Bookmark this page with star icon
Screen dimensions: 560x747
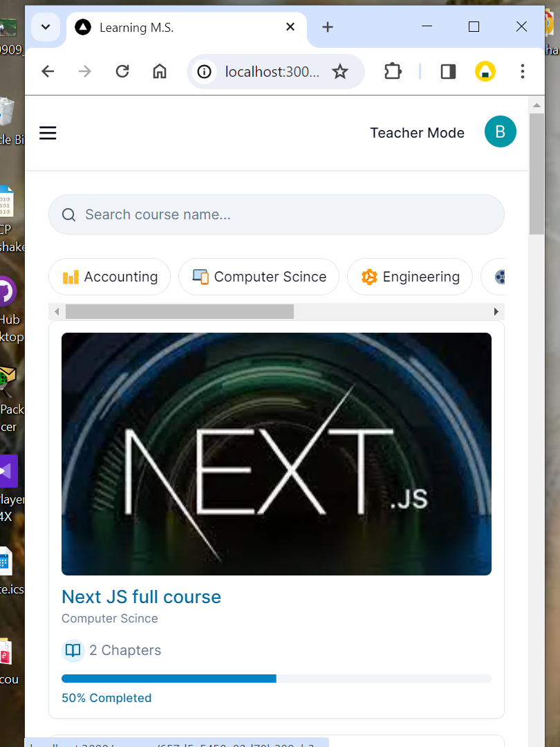pyautogui.click(x=340, y=71)
